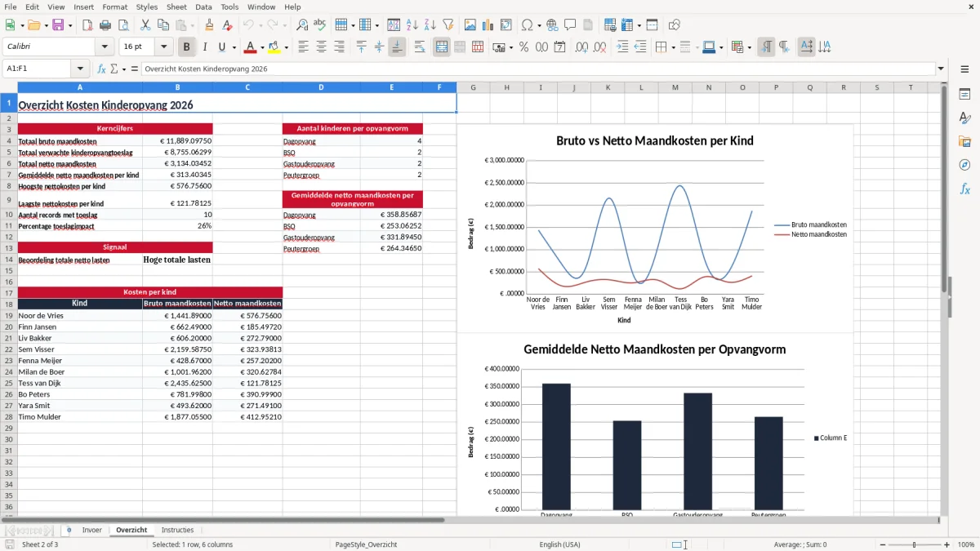Screen dimensions: 980x551
Task: Sort ascending
Action: coord(412,25)
